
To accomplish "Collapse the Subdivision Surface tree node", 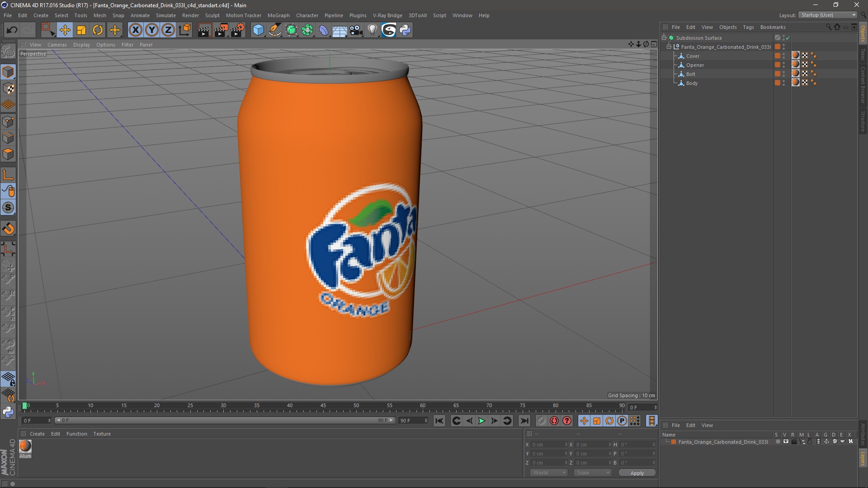I will tap(664, 38).
